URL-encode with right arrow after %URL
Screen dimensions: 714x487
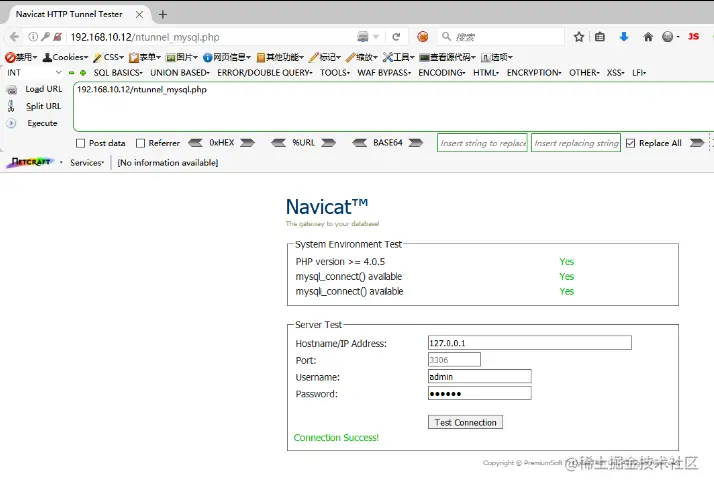click(328, 143)
